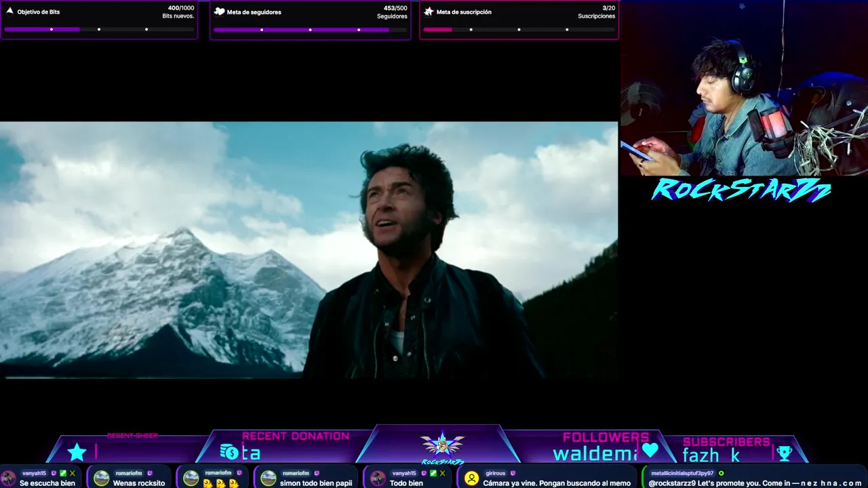This screenshot has height=488, width=868.
Task: Click the 'Suscripciones' caption under 3/20
Action: pyautogui.click(x=596, y=16)
